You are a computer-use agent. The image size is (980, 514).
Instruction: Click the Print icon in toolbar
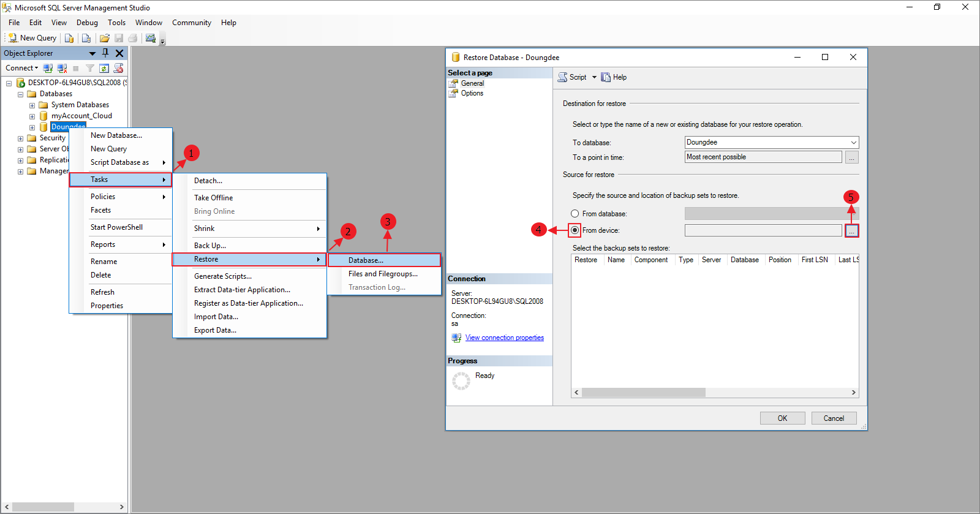132,38
